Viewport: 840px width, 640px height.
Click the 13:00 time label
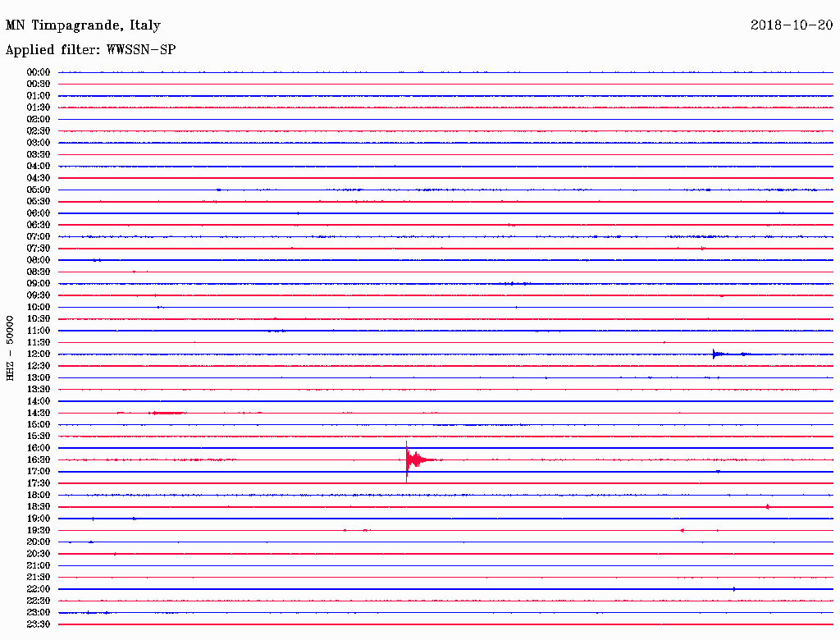(x=39, y=378)
